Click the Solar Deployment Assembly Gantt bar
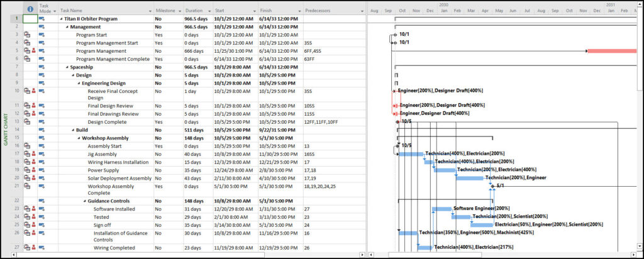The height and width of the screenshot is (259, 644). click(470, 178)
